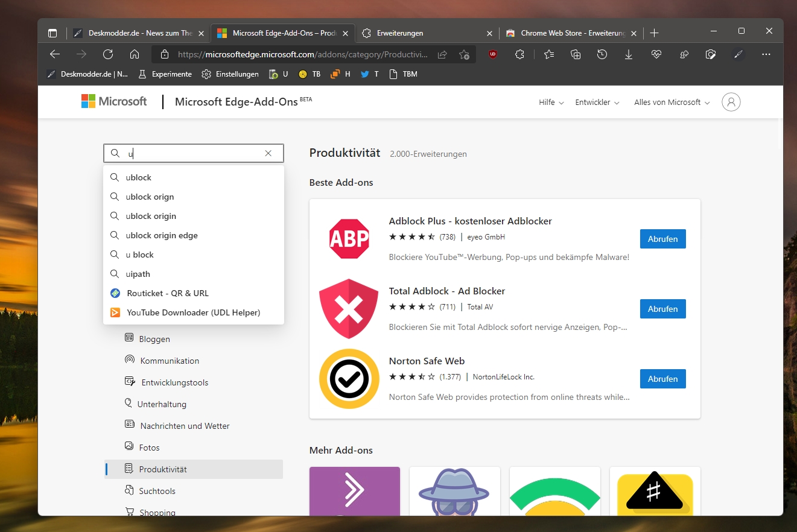This screenshot has height=532, width=797.
Task: Open the Downloads icon
Action: coord(629,54)
